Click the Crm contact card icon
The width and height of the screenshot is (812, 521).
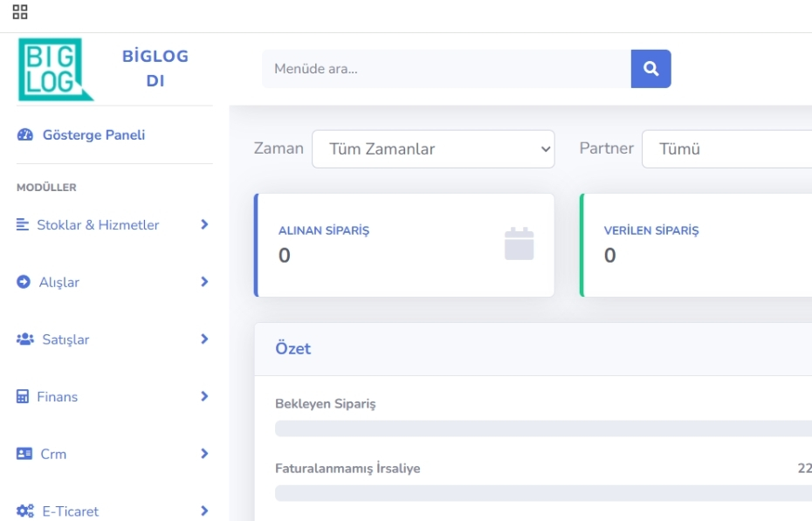(x=24, y=454)
